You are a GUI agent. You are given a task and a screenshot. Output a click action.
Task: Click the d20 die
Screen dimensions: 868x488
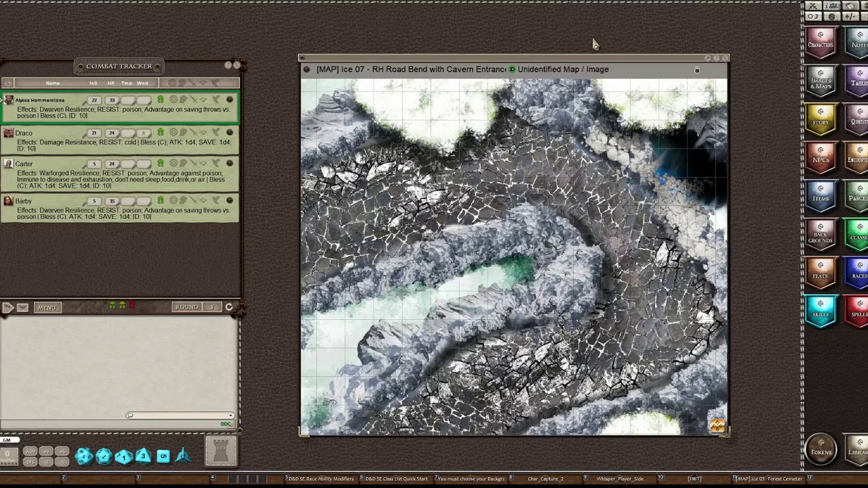pos(84,457)
